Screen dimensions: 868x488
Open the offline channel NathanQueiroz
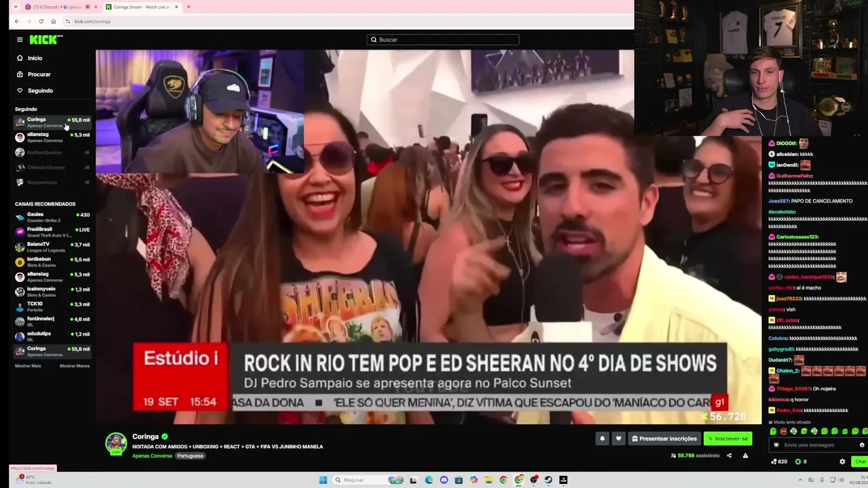[x=53, y=152]
